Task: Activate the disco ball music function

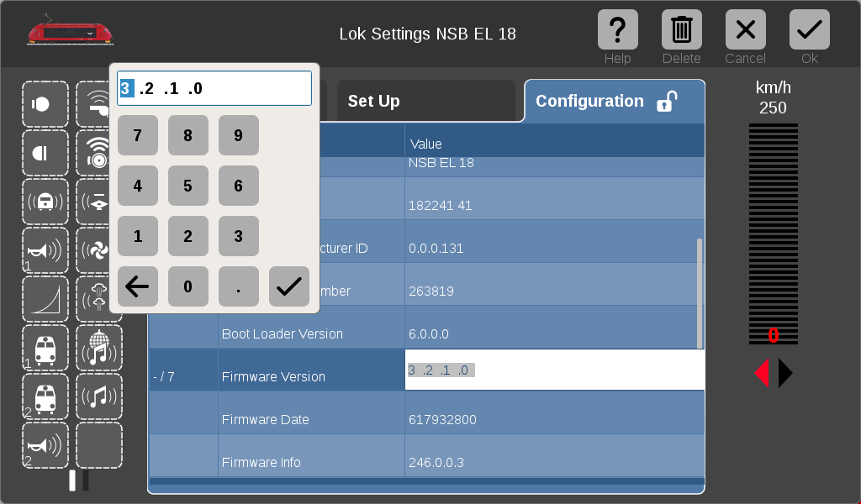Action: click(x=99, y=349)
